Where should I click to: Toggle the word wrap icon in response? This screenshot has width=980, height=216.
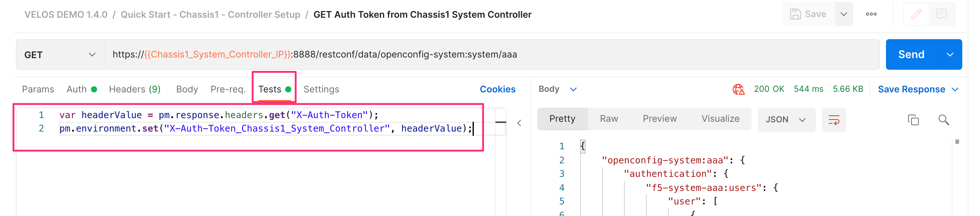(x=833, y=120)
